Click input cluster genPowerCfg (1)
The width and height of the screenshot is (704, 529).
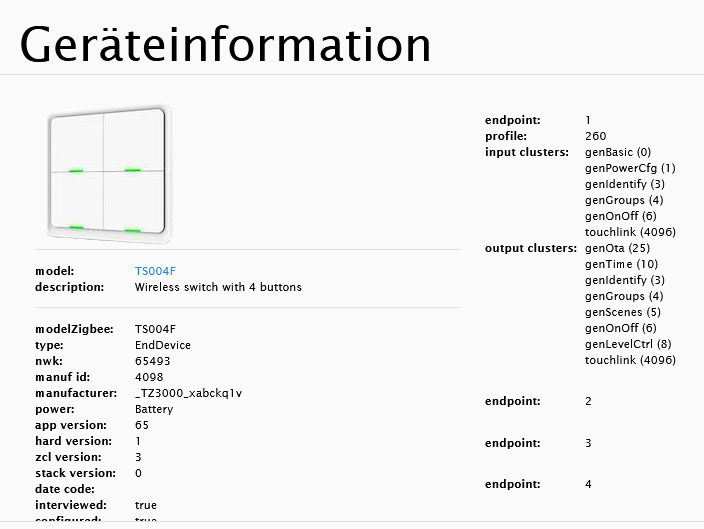[630, 168]
